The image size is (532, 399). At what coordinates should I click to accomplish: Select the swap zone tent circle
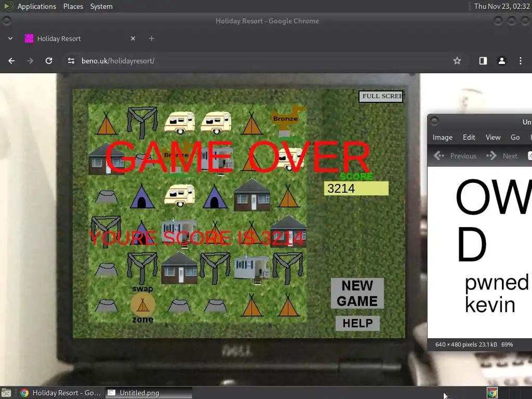point(143,304)
